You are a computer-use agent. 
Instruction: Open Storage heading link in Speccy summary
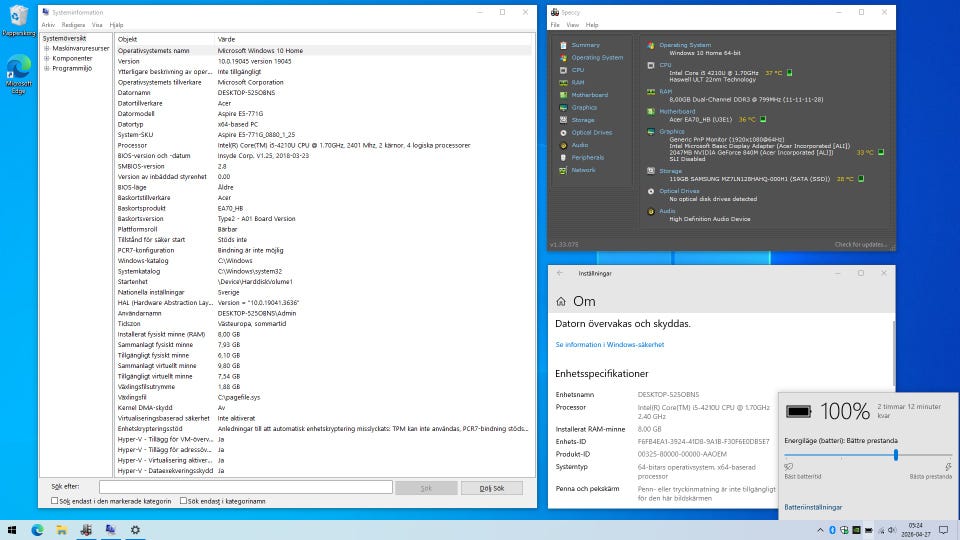[x=670, y=171]
